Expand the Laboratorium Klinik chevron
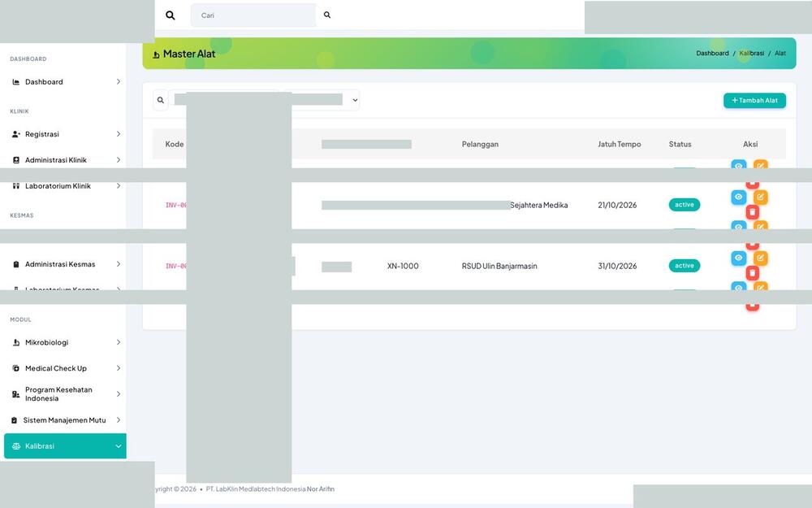The width and height of the screenshot is (812, 508). coord(118,185)
